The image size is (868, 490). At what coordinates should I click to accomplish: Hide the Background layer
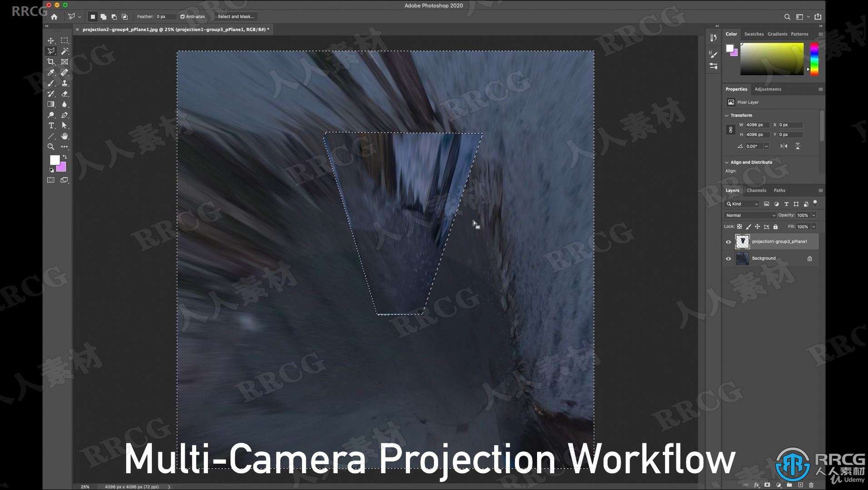(728, 259)
